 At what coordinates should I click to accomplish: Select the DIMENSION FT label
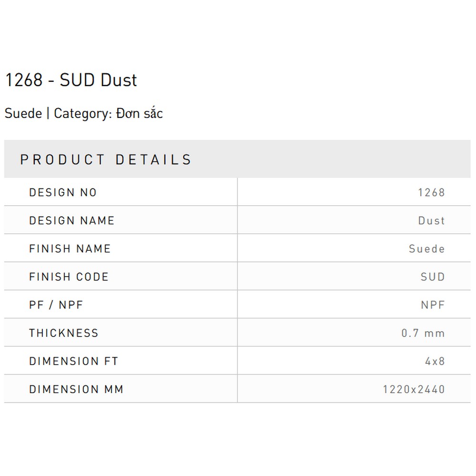(74, 361)
